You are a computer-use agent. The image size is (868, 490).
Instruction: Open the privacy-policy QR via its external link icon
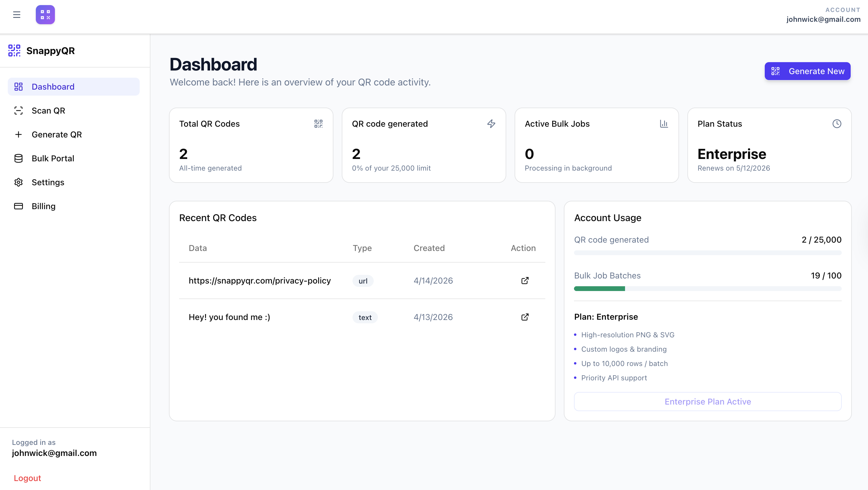coord(524,280)
